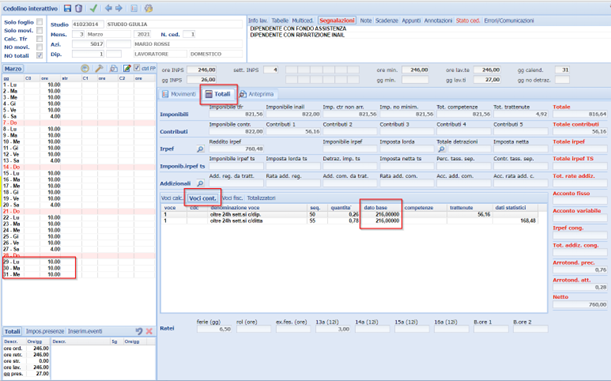This screenshot has width=611, height=381.
Task: Click the Azi. code field 5017
Action: [88, 44]
